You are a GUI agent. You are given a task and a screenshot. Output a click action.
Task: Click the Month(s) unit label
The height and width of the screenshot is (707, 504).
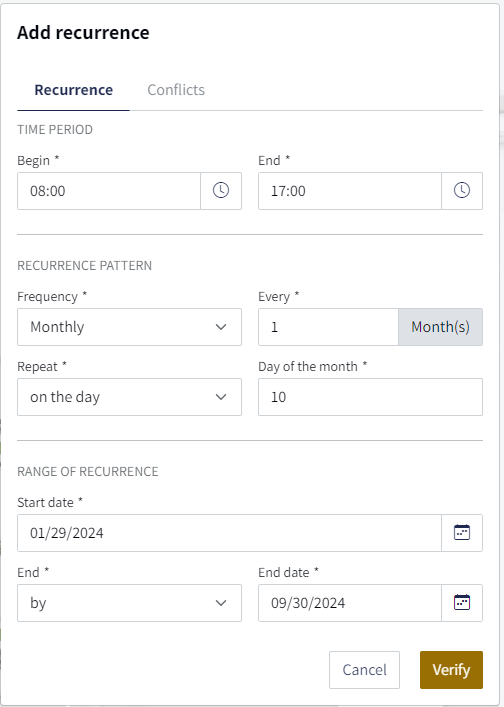point(440,327)
